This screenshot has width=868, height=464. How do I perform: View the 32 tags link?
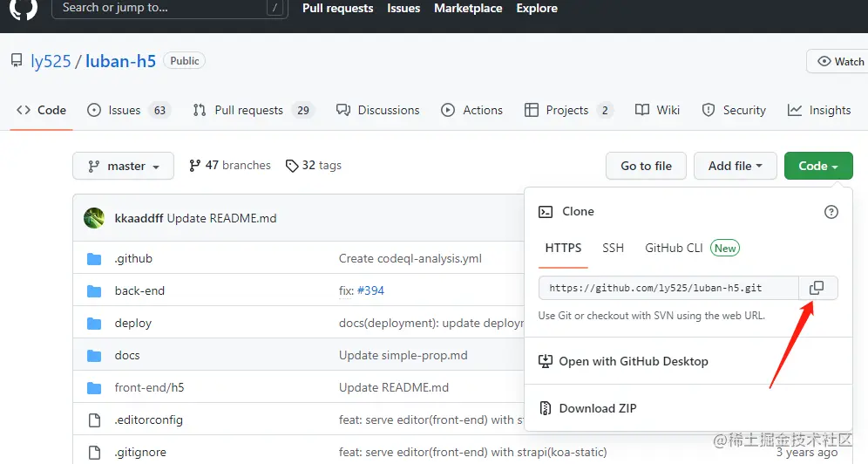314,166
